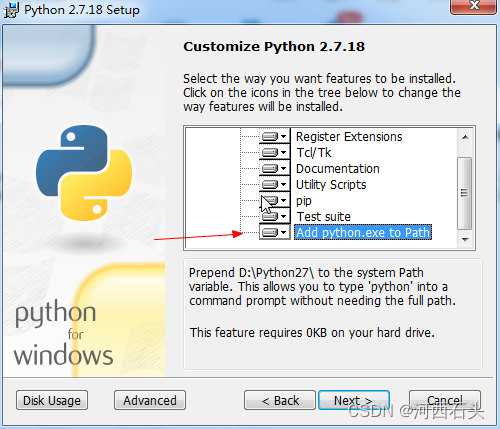This screenshot has width=500, height=429.
Task: Select the Tcl/Tk feature row
Action: 314,153
